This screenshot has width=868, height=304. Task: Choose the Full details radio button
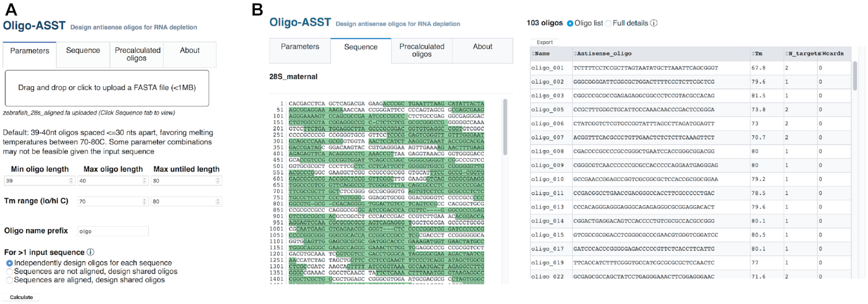[608, 24]
